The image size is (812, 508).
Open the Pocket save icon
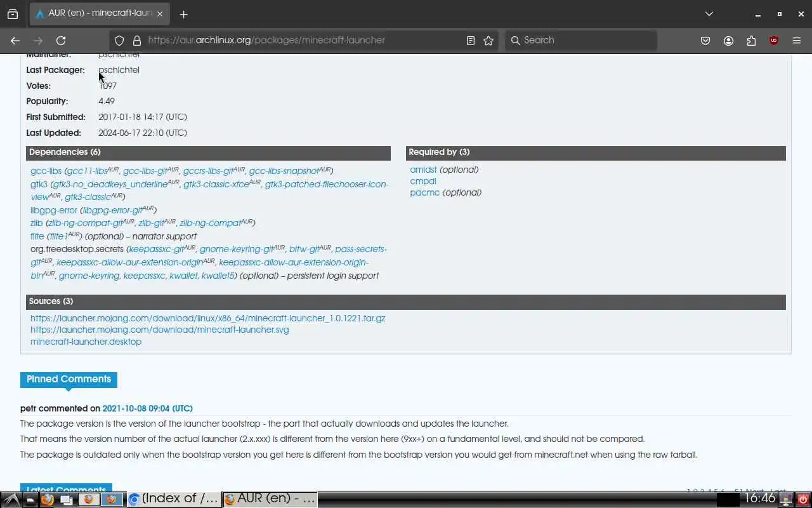point(705,40)
